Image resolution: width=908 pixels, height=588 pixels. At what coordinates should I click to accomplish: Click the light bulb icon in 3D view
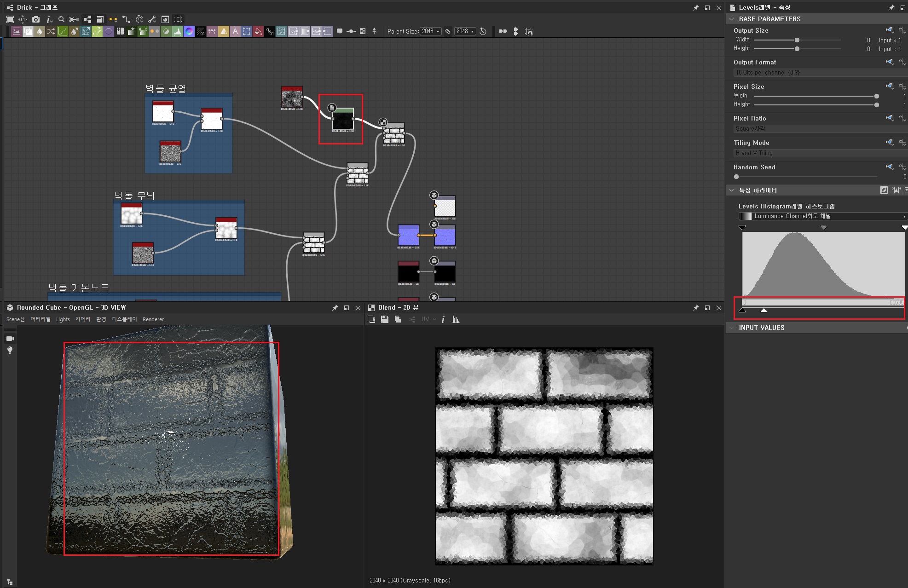pos(10,351)
